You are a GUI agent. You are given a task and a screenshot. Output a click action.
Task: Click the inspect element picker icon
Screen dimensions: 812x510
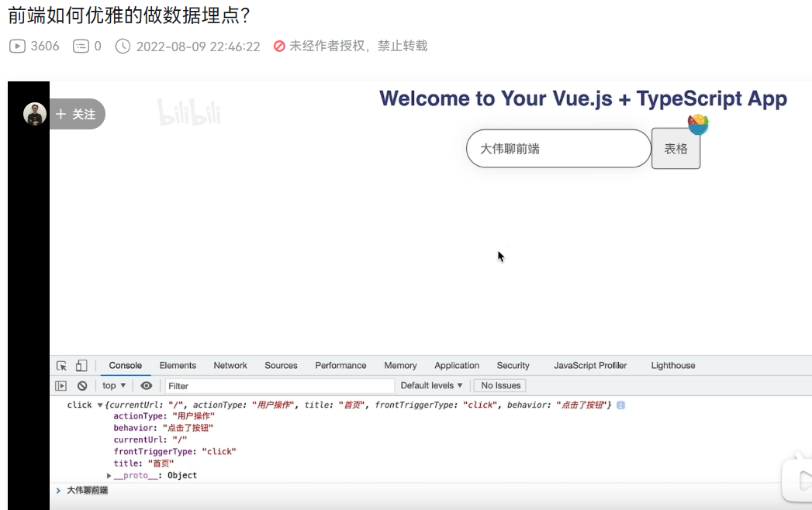[x=61, y=366]
